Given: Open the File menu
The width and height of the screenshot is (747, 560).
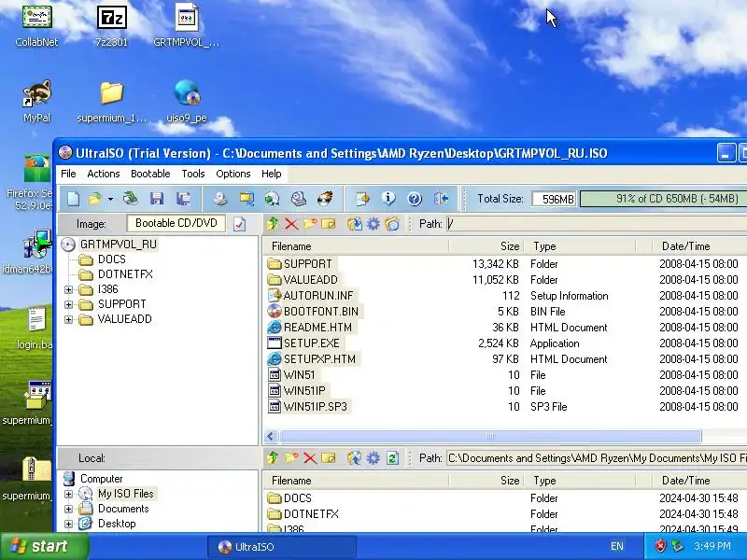Looking at the screenshot, I should point(68,174).
